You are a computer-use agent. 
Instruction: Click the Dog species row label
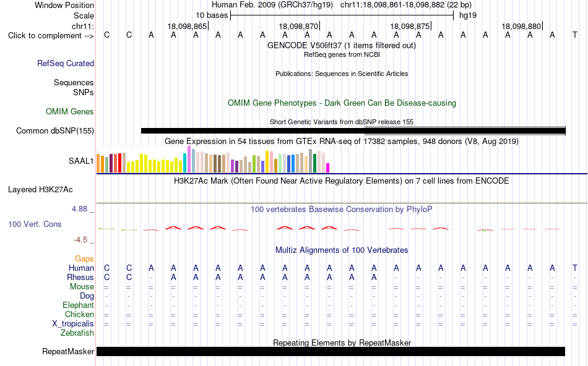tap(87, 296)
